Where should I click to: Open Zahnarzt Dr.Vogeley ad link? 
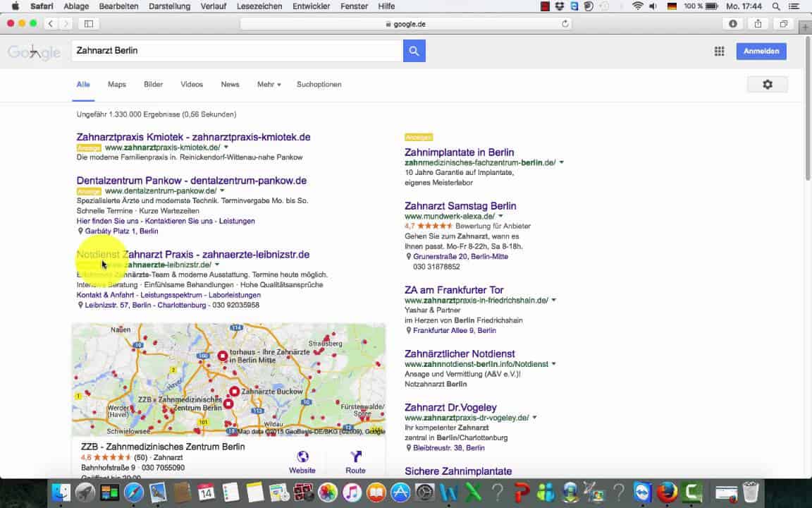click(x=450, y=407)
